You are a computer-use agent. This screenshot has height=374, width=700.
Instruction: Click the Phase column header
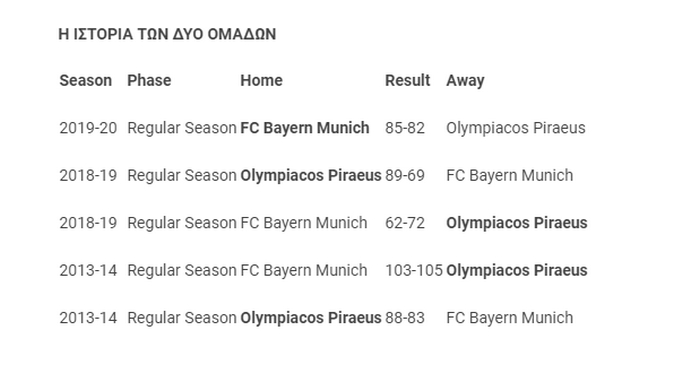(x=149, y=81)
